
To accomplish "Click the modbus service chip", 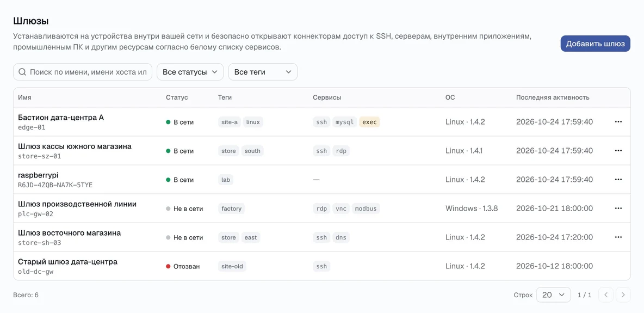I will [366, 208].
